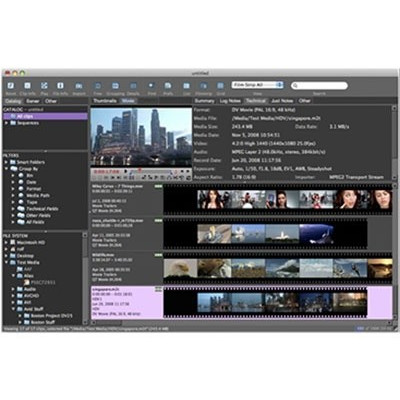Image resolution: width=400 pixels, height=400 pixels.
Task: Switch to the Log Notes tab
Action: pos(230,101)
